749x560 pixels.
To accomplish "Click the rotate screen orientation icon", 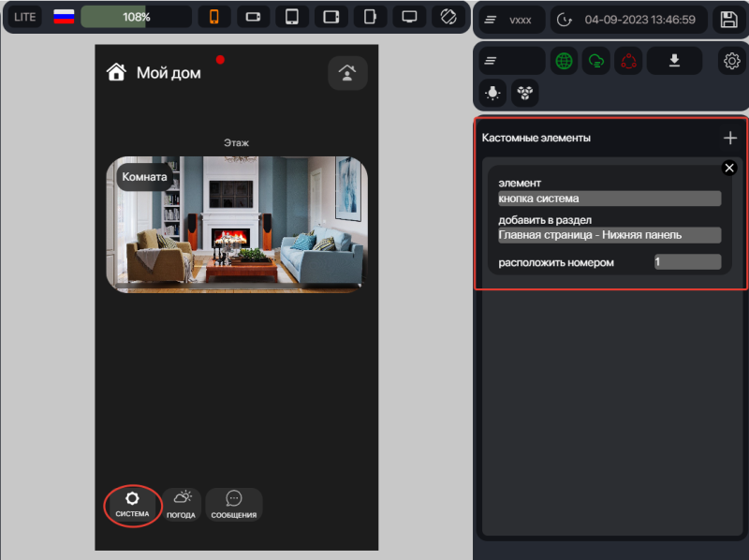I will pyautogui.click(x=448, y=17).
